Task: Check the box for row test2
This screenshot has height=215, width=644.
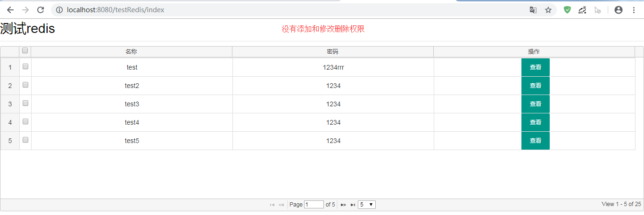Action: pos(25,85)
